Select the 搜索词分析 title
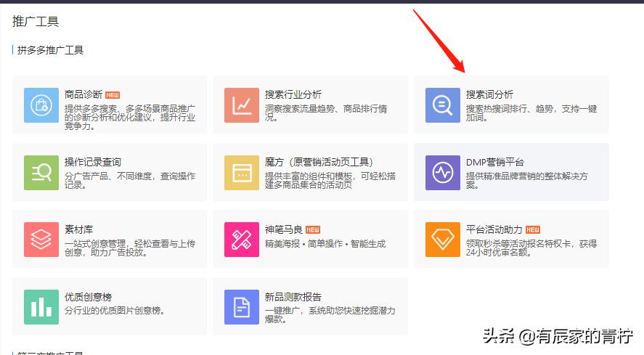This screenshot has width=644, height=355. [x=489, y=94]
